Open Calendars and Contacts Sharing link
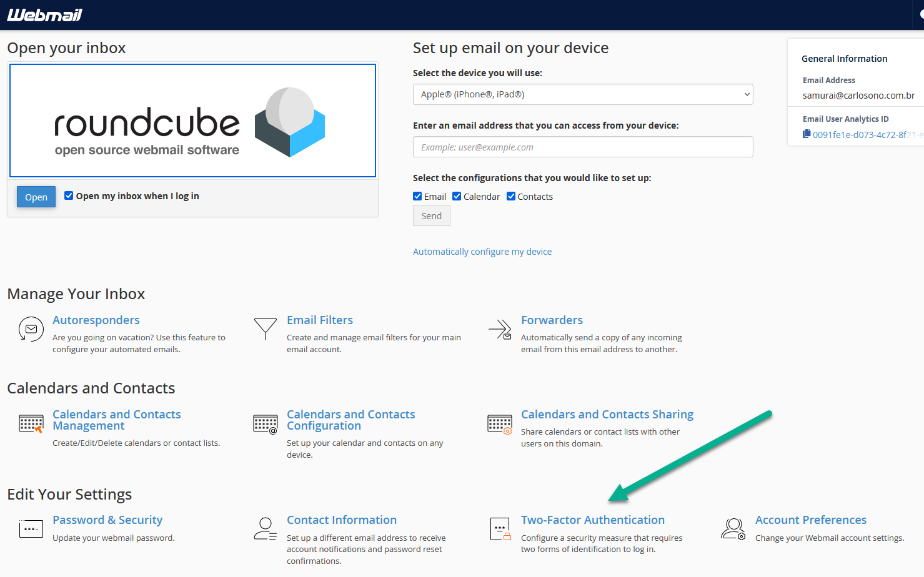 [607, 414]
